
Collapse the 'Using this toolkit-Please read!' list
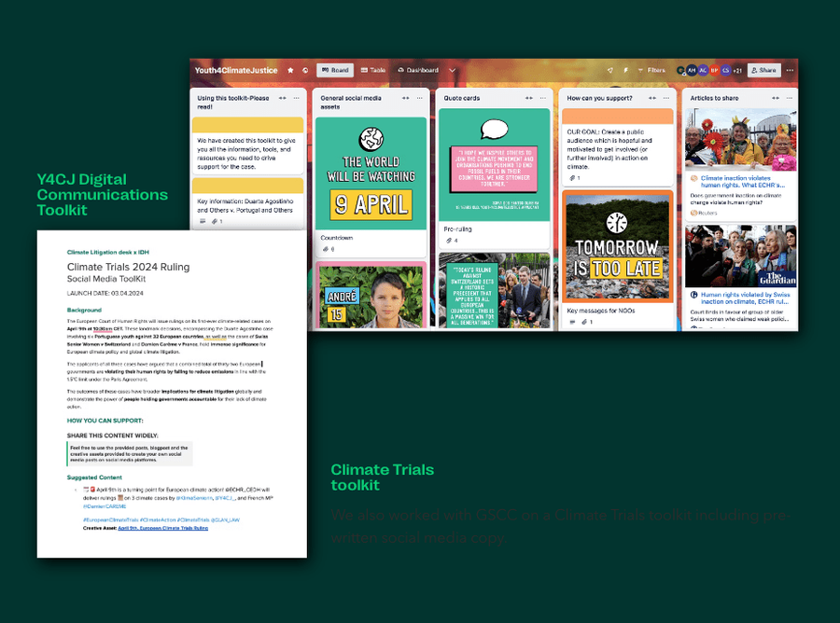[x=282, y=98]
